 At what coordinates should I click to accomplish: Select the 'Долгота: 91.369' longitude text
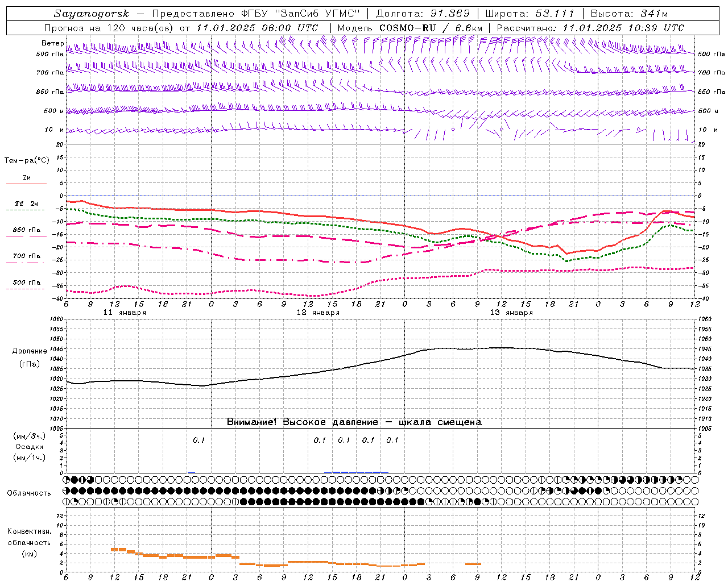click(x=423, y=14)
